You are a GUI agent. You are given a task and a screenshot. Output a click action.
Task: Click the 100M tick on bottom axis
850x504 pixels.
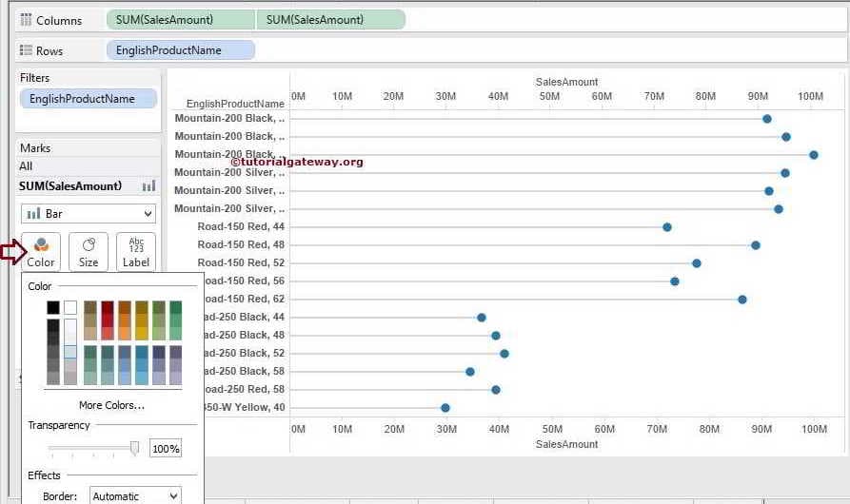814,429
